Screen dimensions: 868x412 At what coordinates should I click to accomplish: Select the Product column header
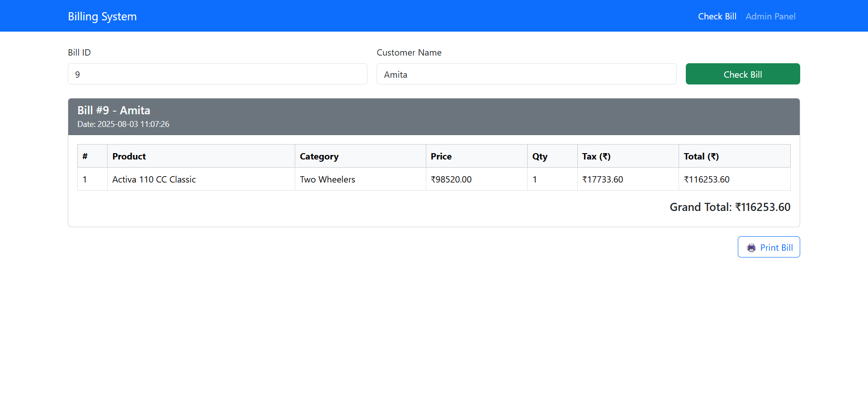129,156
